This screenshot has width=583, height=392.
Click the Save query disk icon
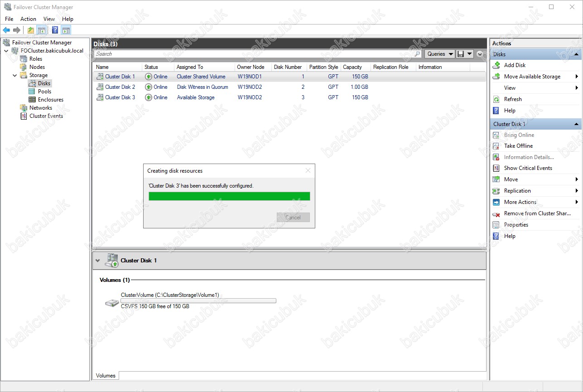point(461,54)
